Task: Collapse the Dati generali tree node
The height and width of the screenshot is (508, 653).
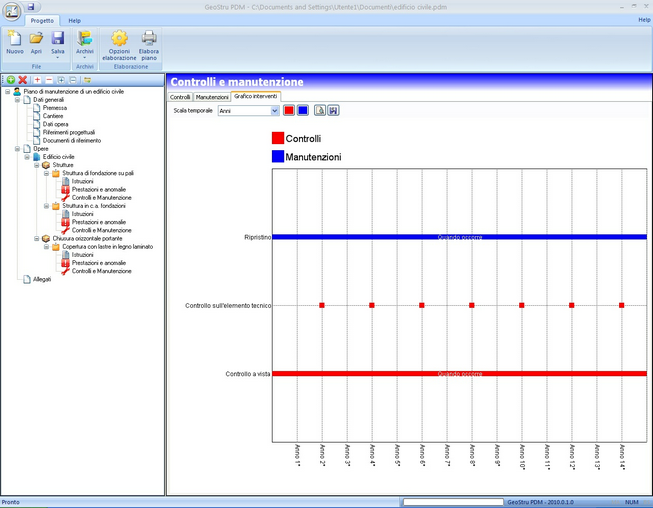Action: 17,100
